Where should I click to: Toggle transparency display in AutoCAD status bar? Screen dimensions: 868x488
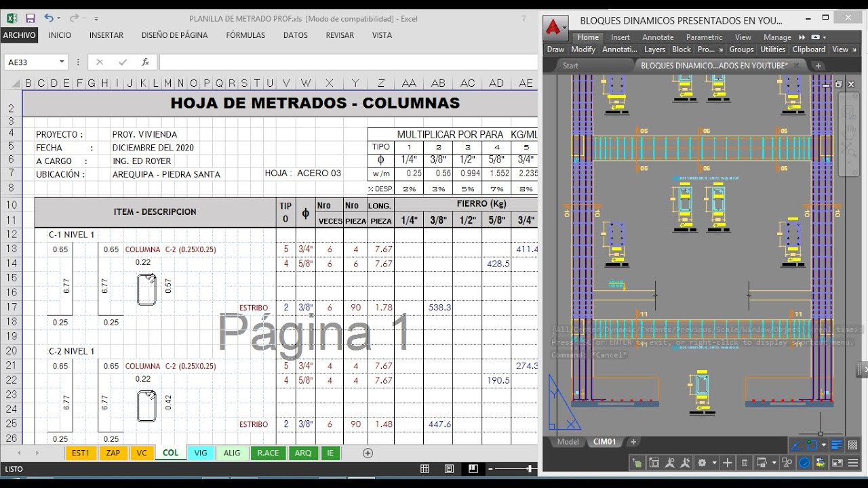tap(853, 445)
